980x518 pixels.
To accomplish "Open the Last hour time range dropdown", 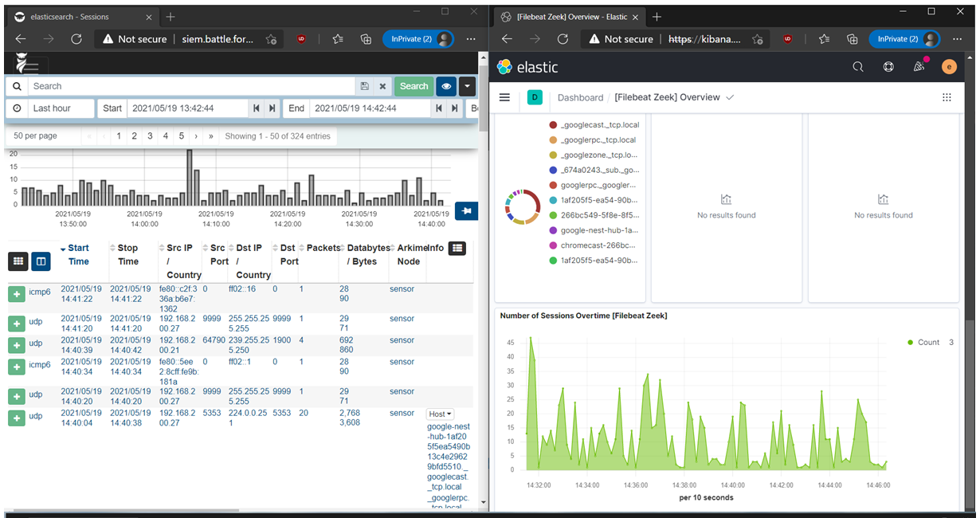I will [x=61, y=108].
